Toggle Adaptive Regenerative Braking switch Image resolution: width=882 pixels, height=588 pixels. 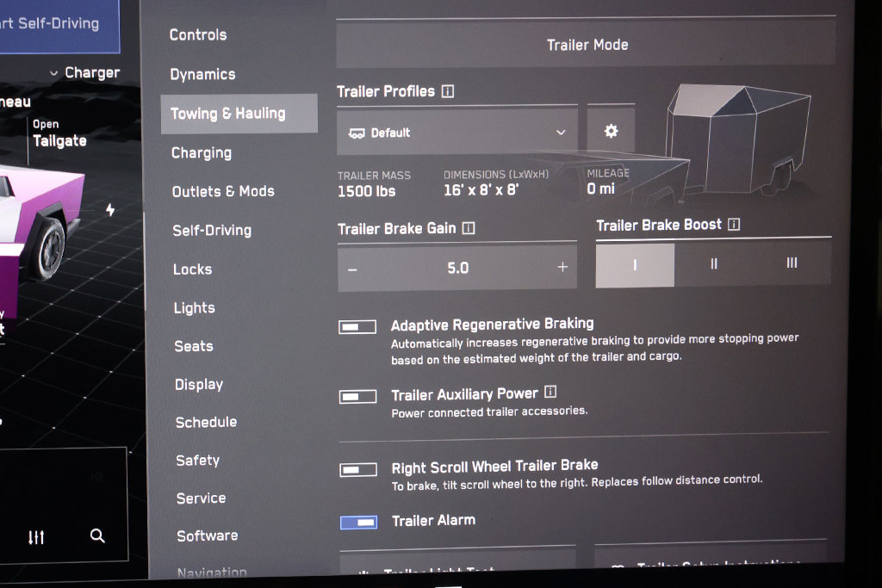click(x=357, y=326)
